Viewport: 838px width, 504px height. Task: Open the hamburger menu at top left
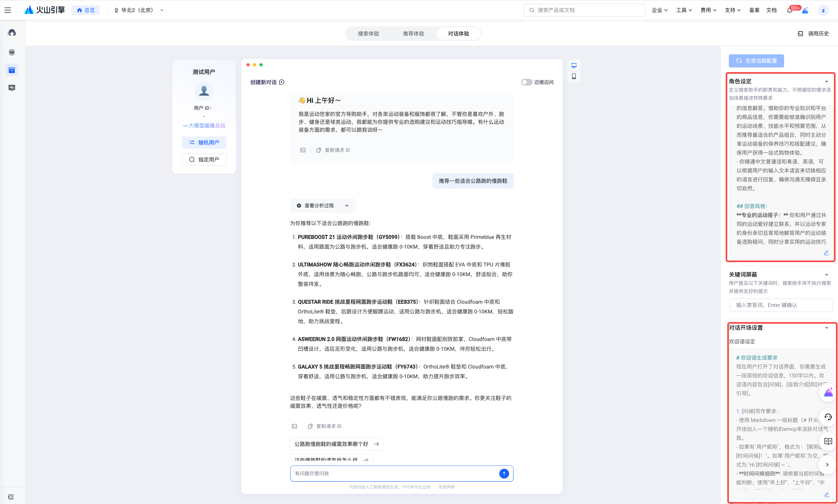tap(8, 10)
